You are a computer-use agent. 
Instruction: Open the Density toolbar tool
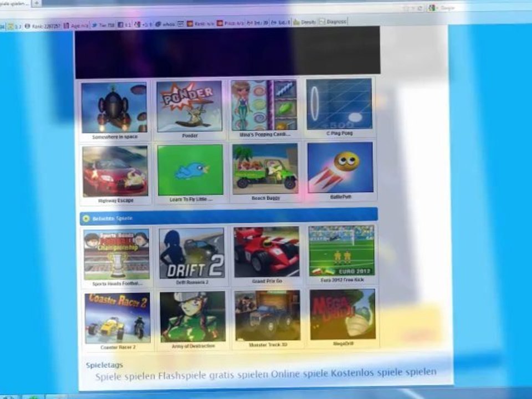[305, 22]
